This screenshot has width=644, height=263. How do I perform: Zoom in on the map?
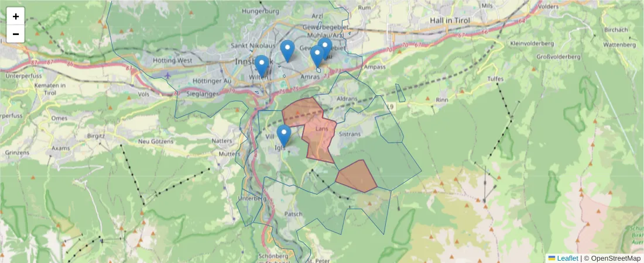[16, 16]
